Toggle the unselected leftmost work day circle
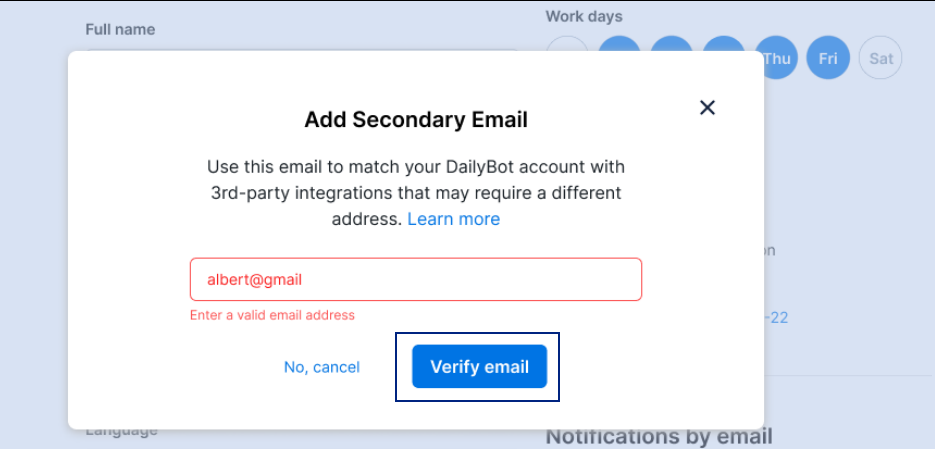 tap(568, 45)
